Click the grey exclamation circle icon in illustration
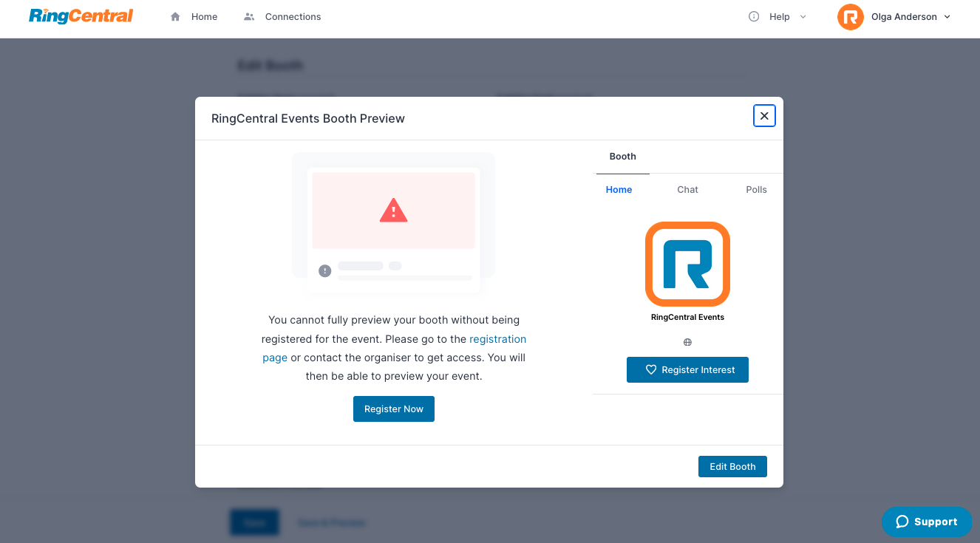Screen dimensions: 980x543 (x=324, y=271)
